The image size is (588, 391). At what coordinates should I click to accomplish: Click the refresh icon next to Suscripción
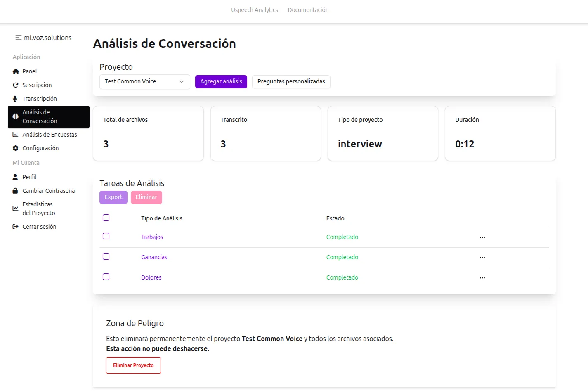tap(16, 85)
